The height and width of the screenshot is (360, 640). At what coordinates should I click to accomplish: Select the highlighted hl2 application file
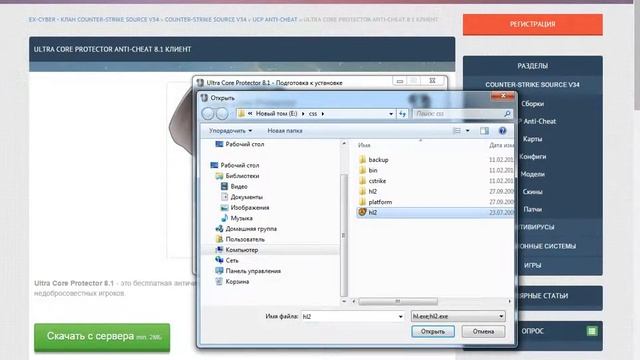(435, 212)
